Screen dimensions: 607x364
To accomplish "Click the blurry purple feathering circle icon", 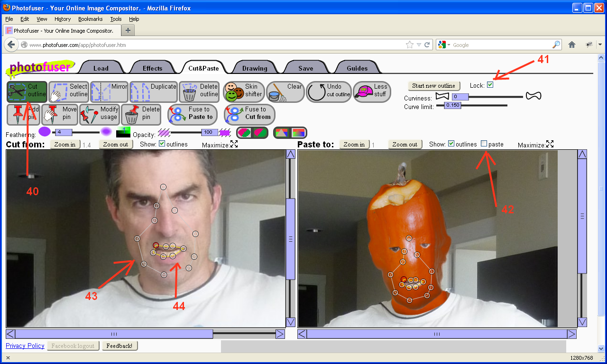I will (x=106, y=132).
